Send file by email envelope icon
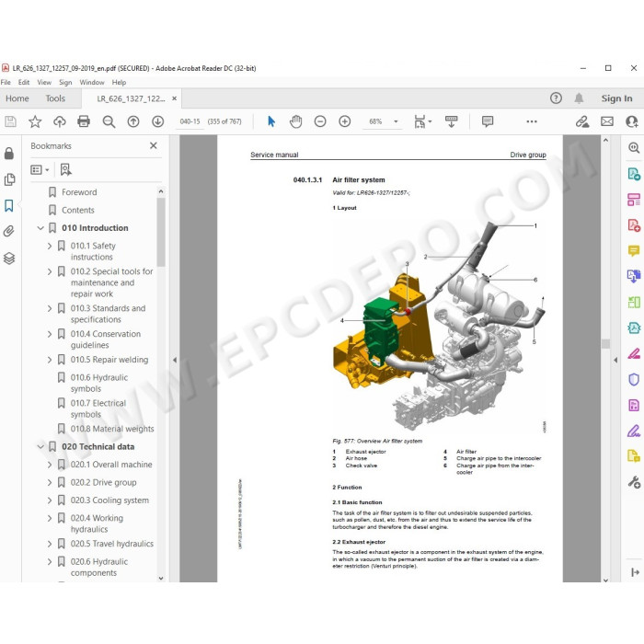This screenshot has width=644, height=644. coord(607,121)
